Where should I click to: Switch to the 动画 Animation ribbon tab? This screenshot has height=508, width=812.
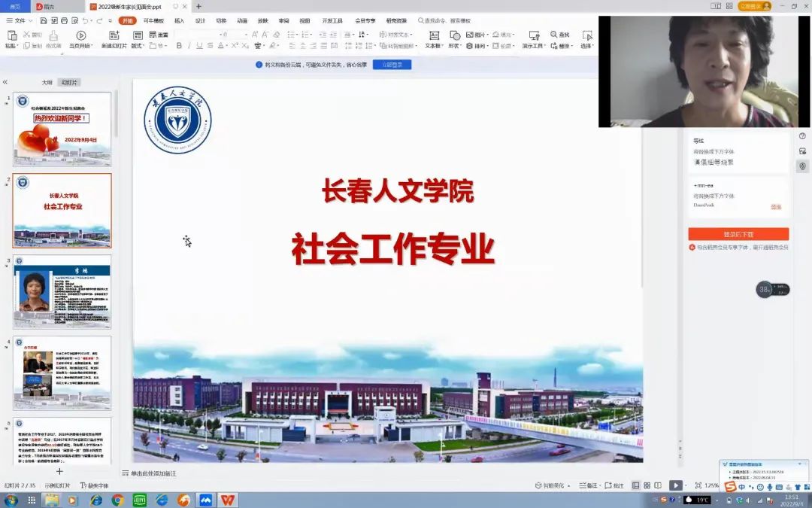pos(242,21)
